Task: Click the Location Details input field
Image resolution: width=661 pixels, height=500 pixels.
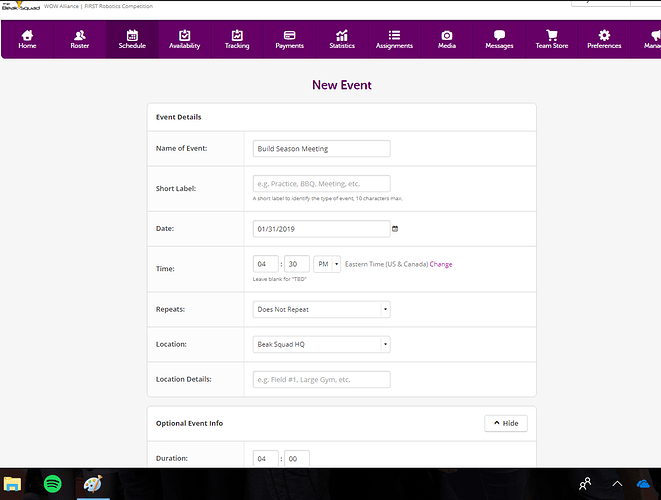Action: pyautogui.click(x=321, y=379)
